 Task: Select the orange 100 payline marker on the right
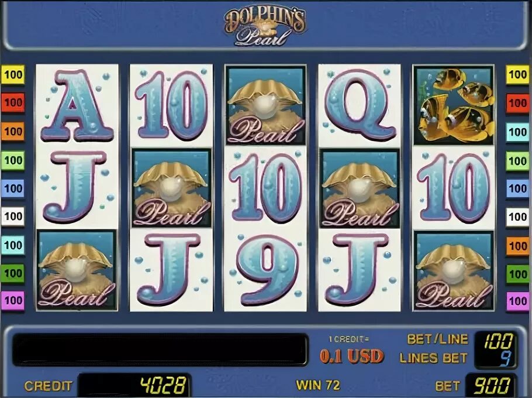click(x=518, y=245)
